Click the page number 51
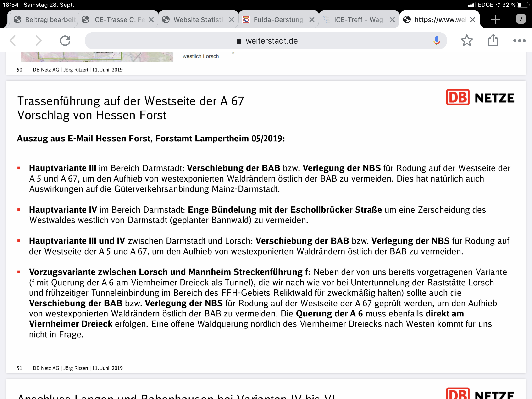Image resolution: width=532 pixels, height=399 pixels. (x=19, y=368)
